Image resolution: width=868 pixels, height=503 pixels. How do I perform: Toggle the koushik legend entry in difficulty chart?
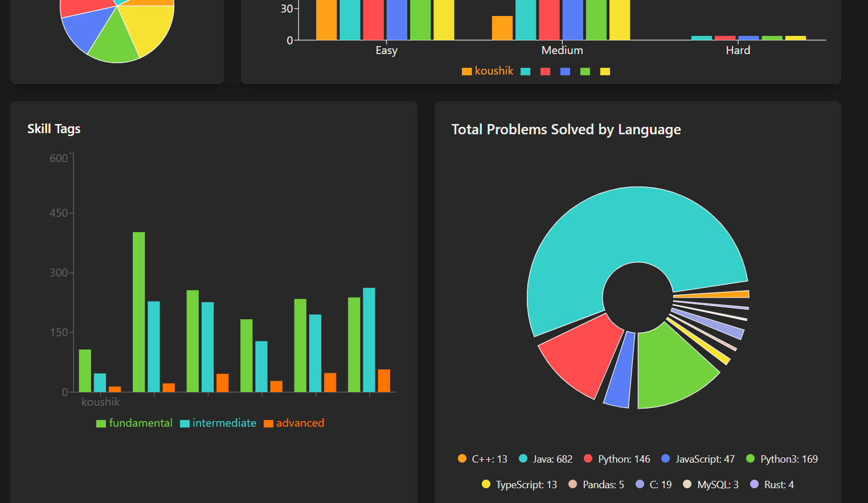click(x=488, y=71)
